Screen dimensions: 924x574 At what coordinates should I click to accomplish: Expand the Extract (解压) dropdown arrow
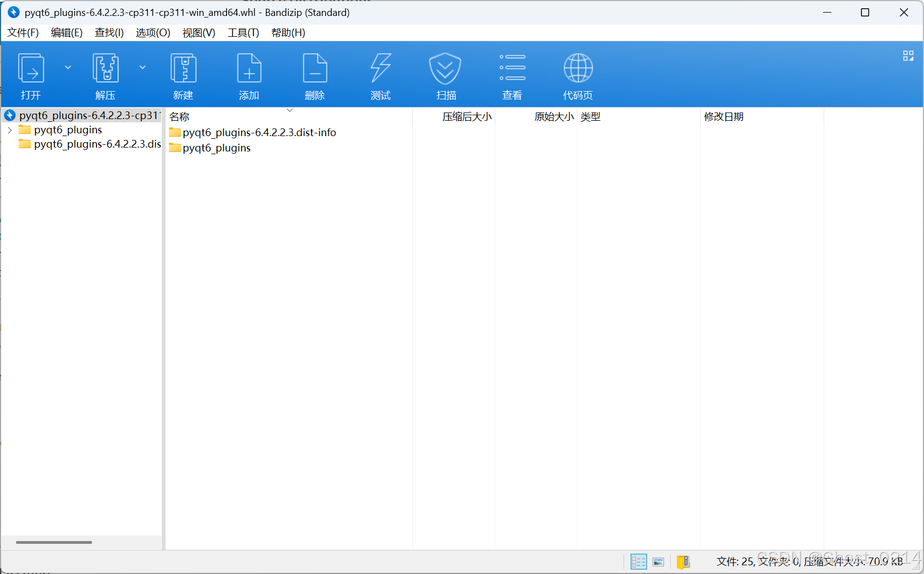143,67
